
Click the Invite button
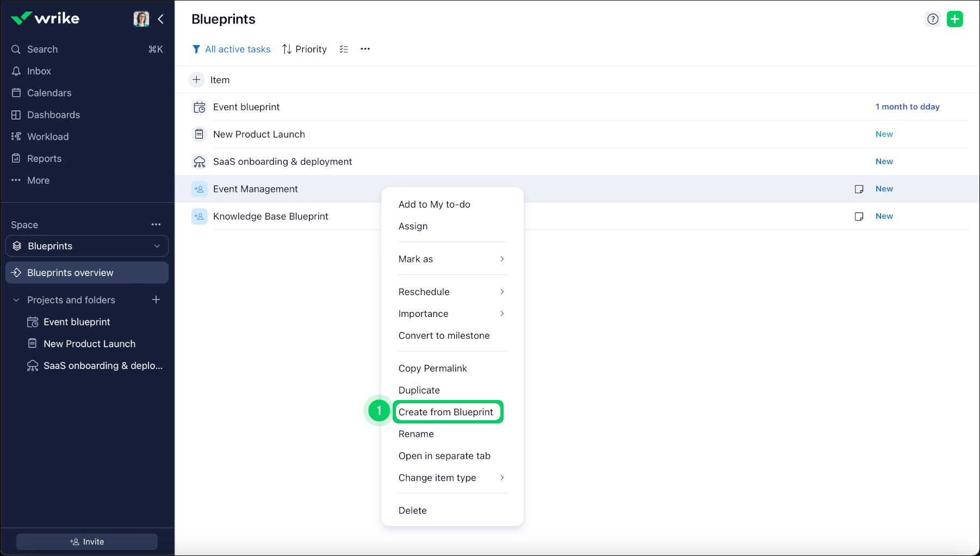tap(87, 541)
